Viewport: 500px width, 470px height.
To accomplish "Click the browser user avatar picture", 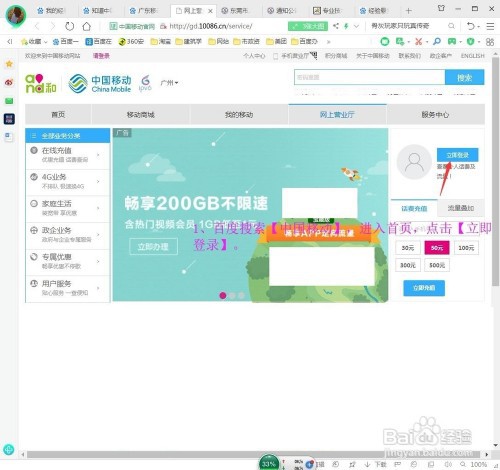I will (x=16, y=15).
